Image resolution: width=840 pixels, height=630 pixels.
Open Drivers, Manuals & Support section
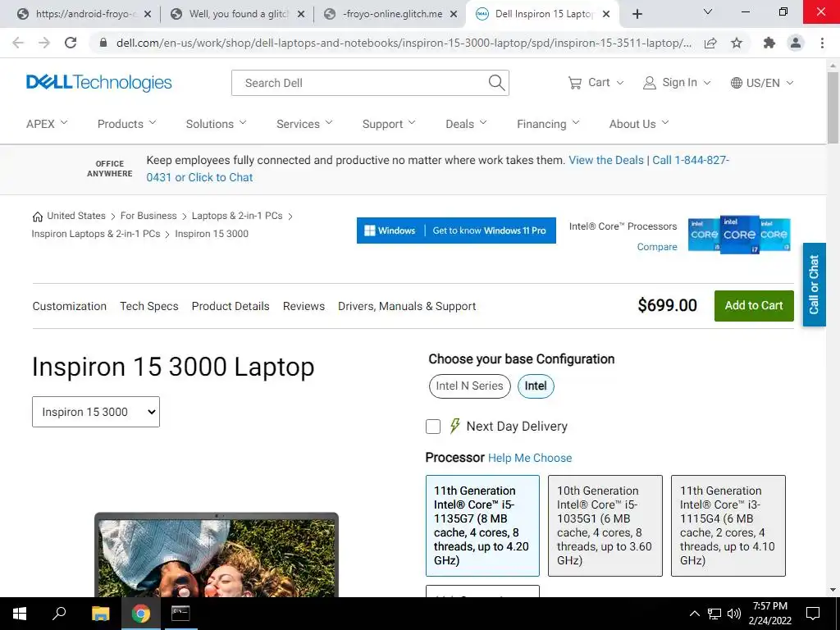pyautogui.click(x=407, y=306)
